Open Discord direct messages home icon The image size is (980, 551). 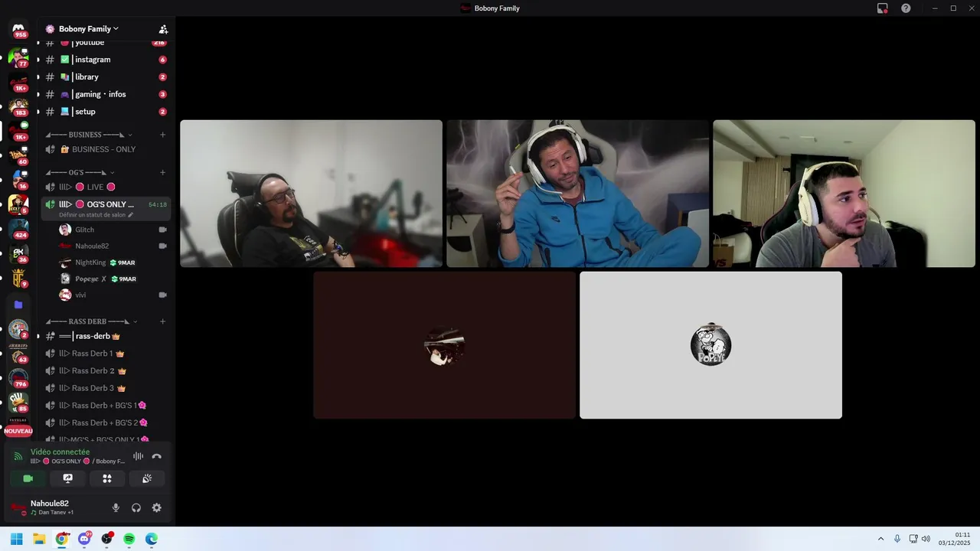tap(18, 29)
